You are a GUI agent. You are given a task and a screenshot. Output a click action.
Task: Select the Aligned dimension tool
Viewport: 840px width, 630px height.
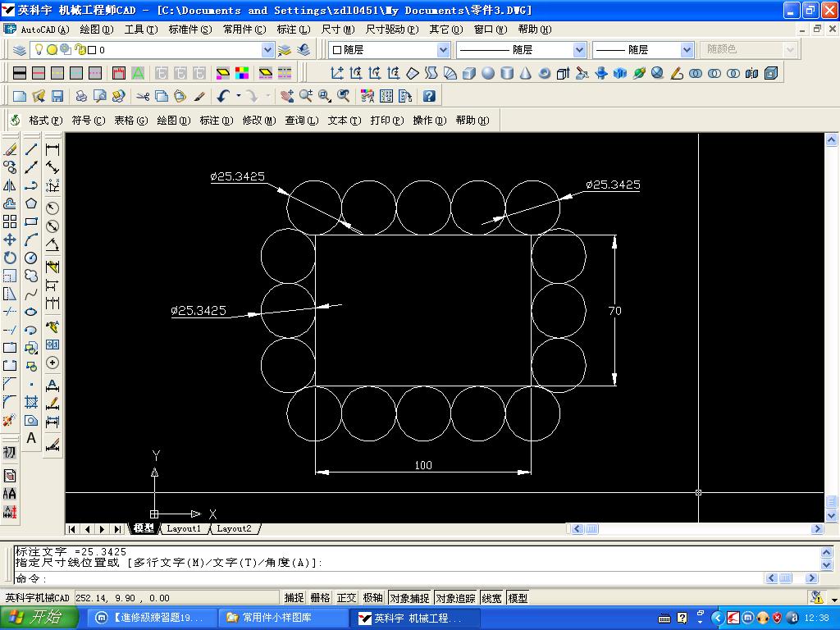52,167
